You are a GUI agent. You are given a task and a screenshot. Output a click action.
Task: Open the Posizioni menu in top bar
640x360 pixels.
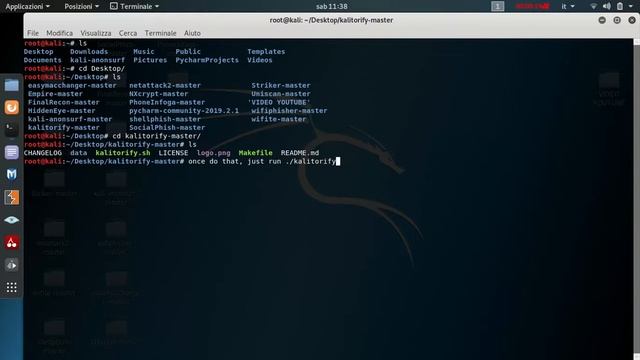81,6
